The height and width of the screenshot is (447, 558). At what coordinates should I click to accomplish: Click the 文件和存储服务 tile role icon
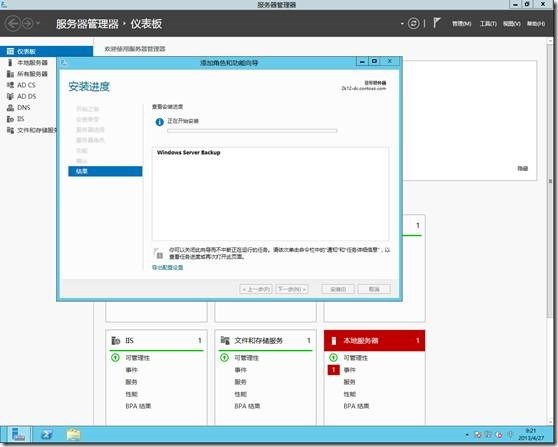click(225, 340)
